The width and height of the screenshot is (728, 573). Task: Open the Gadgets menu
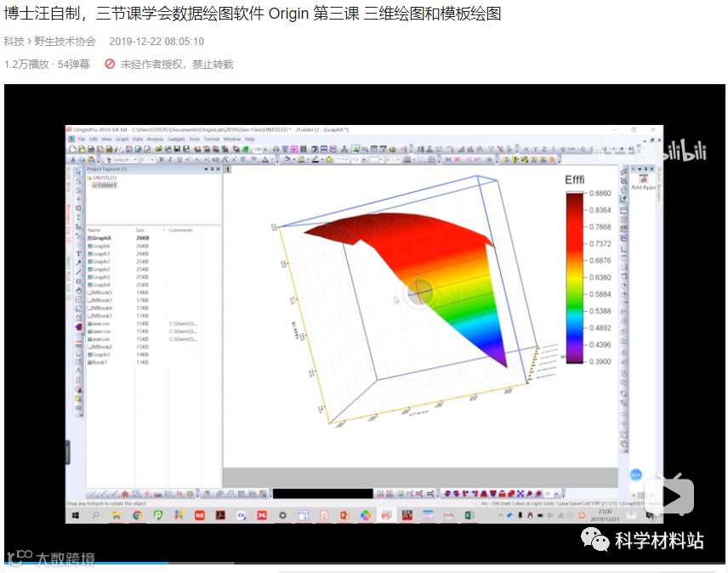point(176,139)
